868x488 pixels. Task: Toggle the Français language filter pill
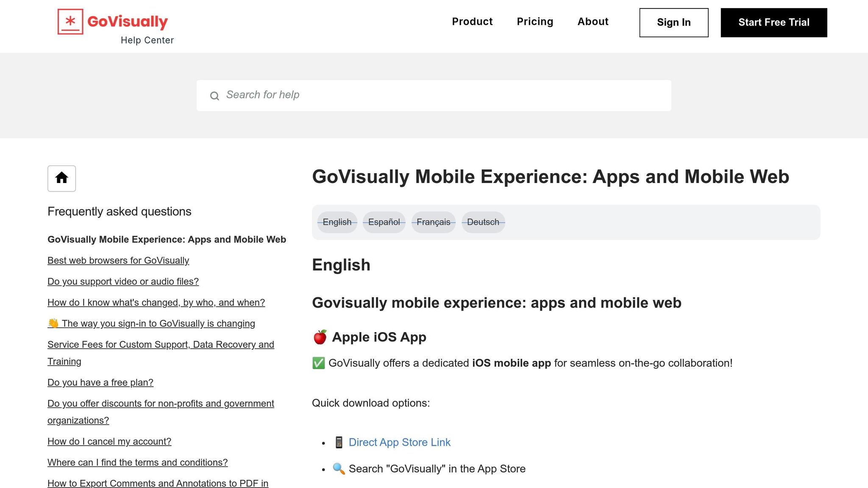click(x=433, y=222)
